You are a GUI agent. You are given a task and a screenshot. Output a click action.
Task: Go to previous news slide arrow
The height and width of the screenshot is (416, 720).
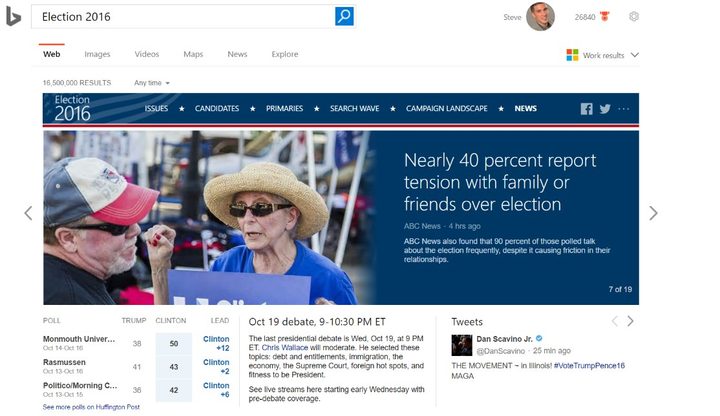click(x=28, y=213)
